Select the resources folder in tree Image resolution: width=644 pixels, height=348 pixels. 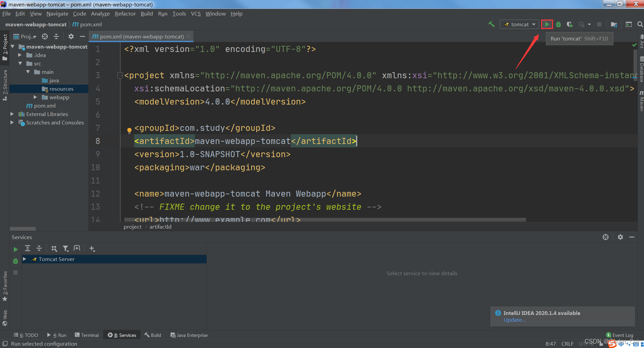[49, 89]
